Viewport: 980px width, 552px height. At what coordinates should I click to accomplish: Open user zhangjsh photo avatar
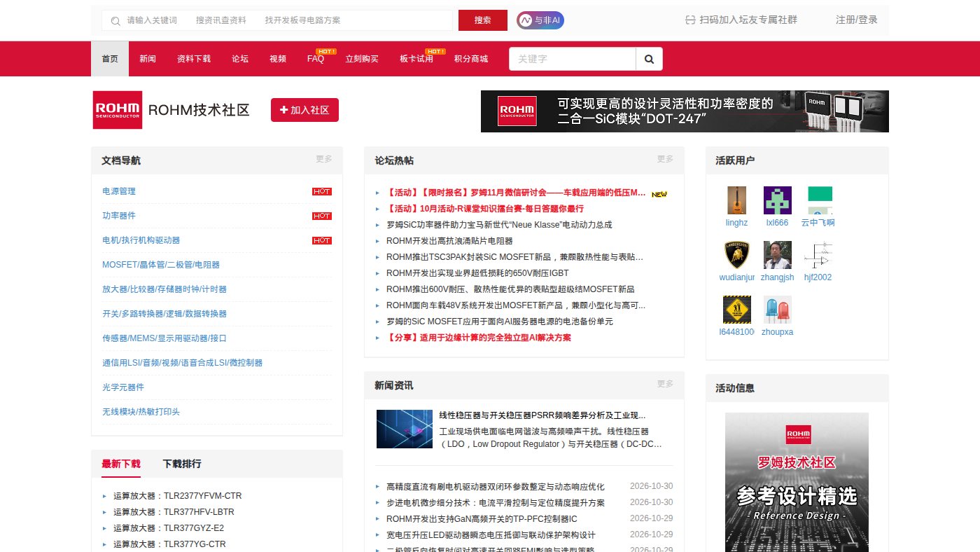click(x=777, y=255)
